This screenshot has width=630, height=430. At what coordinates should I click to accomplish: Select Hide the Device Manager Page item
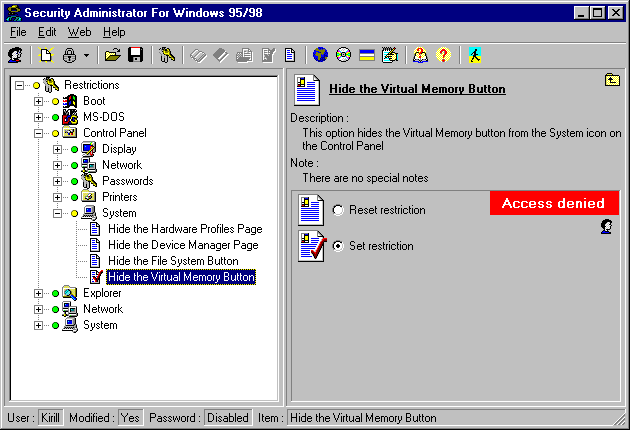click(183, 245)
